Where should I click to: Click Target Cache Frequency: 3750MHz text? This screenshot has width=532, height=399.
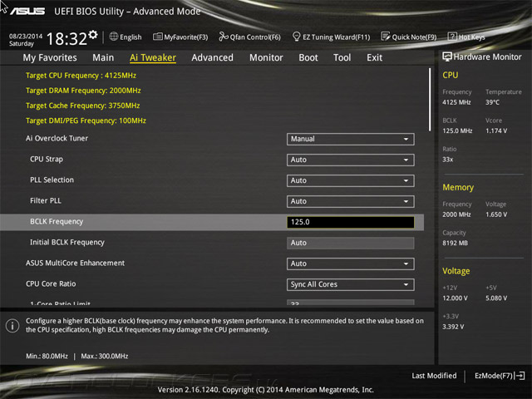point(83,106)
